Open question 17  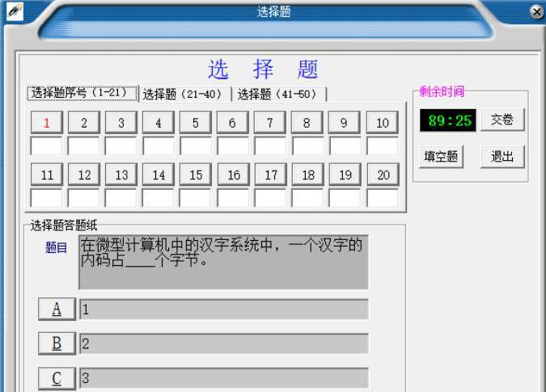click(x=271, y=175)
